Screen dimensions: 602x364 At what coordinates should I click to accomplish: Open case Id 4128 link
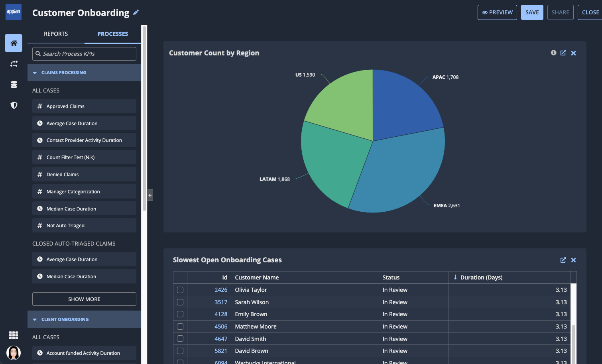221,314
